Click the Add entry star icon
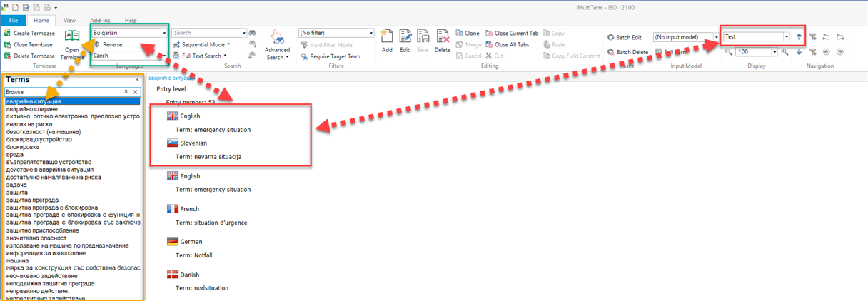Screen dimensions: 868x301 (x=387, y=38)
